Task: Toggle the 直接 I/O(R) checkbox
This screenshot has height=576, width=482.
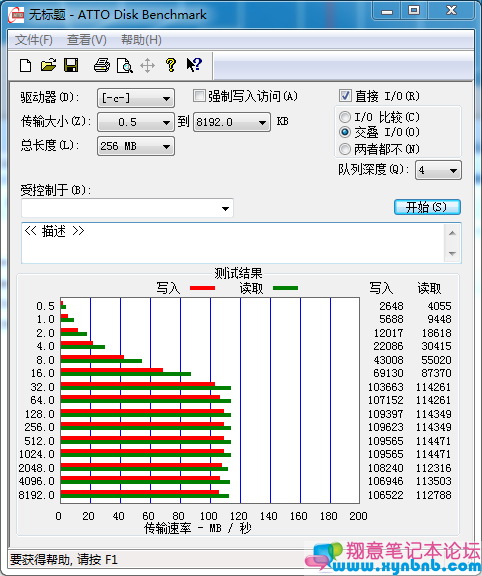Action: tap(345, 96)
